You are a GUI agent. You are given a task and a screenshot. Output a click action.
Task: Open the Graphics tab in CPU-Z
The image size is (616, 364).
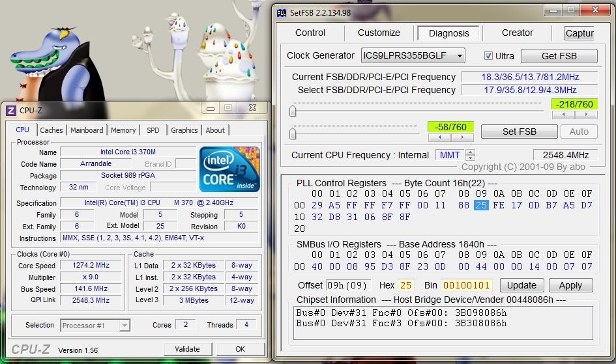pos(184,130)
